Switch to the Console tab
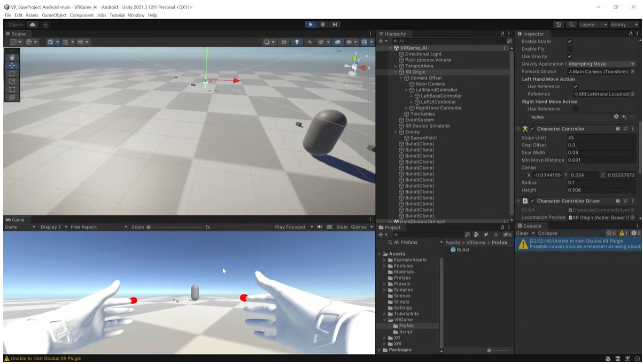643x364 pixels. 531,225
